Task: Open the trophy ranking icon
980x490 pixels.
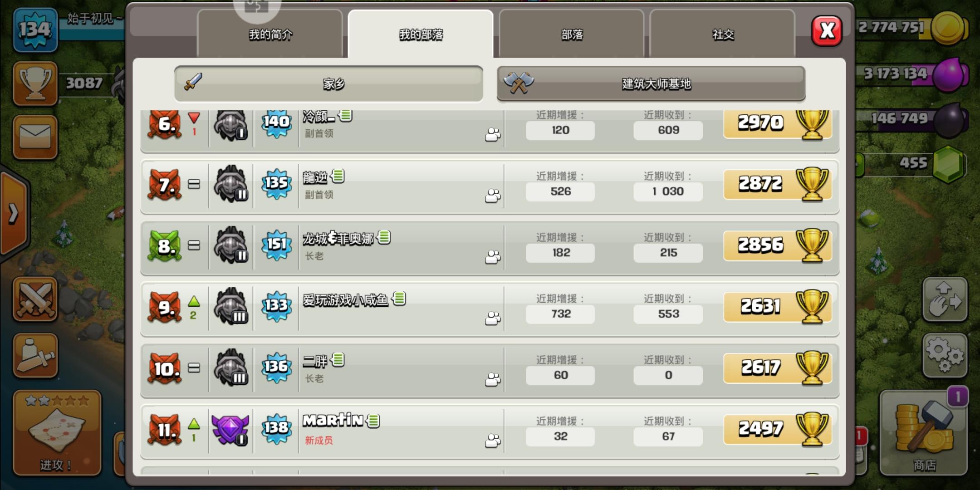Action: (35, 83)
